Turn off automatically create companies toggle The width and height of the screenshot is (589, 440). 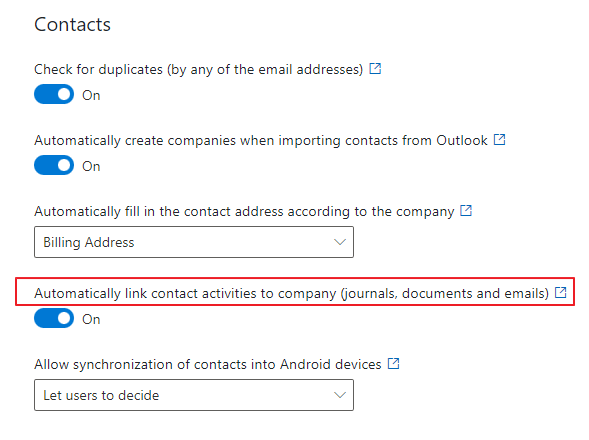pos(54,165)
